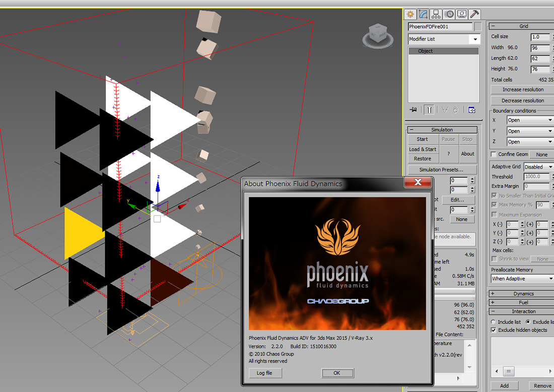Viewport: 554px width, 392px height.
Task: Click the Add button under Interaction
Action: pos(505,385)
